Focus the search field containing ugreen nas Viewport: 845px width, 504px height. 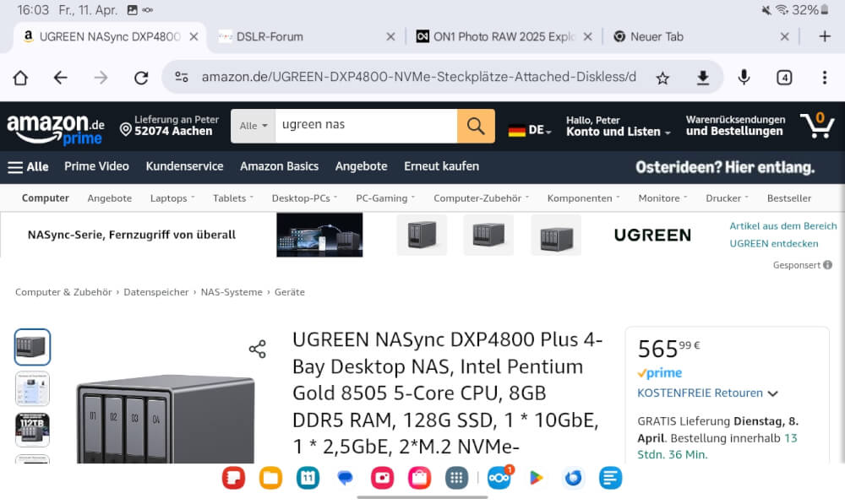coord(366,126)
